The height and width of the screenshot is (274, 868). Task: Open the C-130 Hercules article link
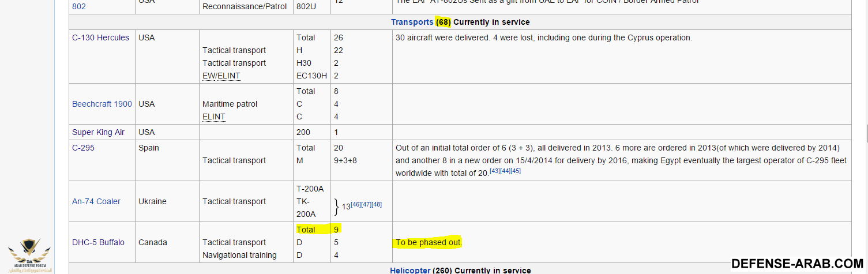tap(100, 37)
